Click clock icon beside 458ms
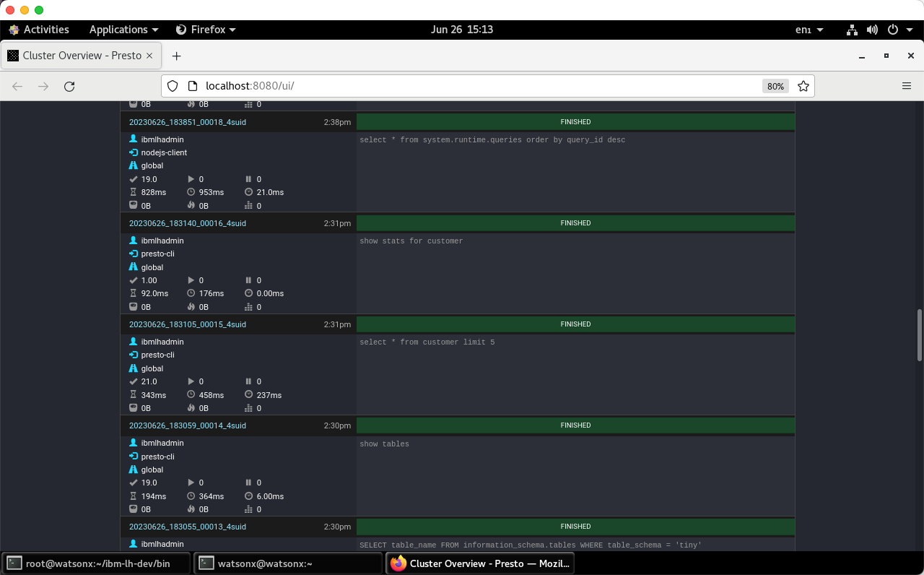Image resolution: width=924 pixels, height=575 pixels. pos(191,395)
